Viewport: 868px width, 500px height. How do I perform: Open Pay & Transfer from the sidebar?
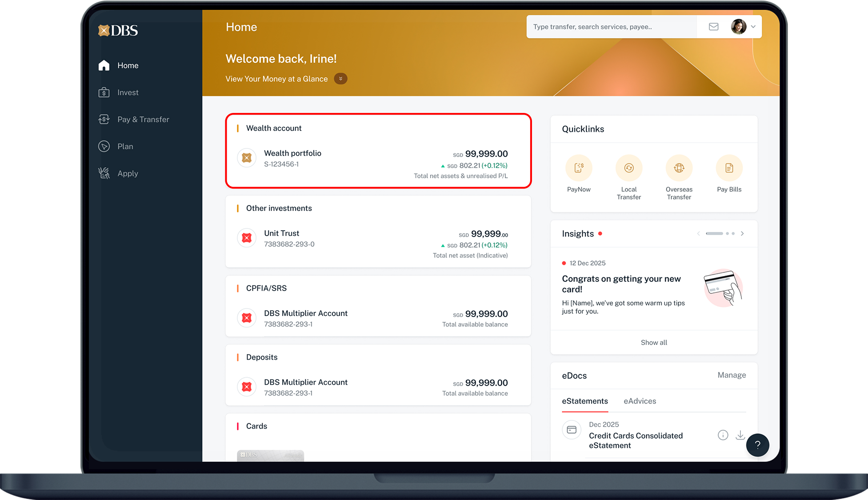click(x=104, y=119)
